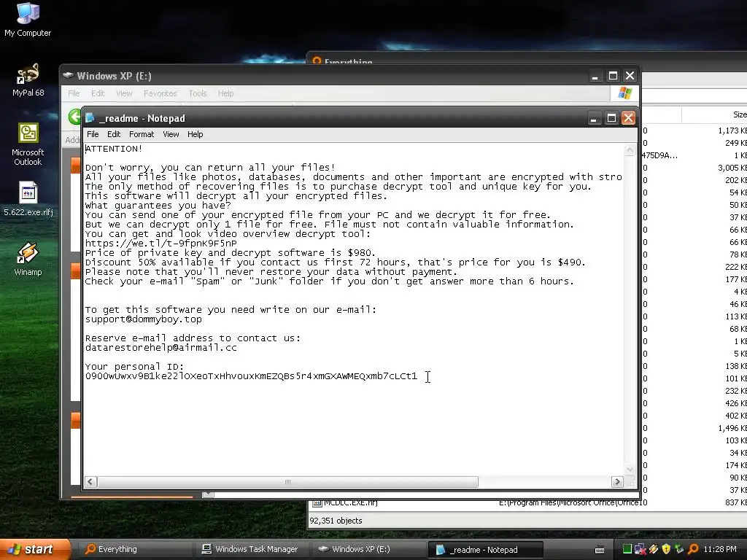Click the 3,005 KB size value in Everything

[x=732, y=168]
